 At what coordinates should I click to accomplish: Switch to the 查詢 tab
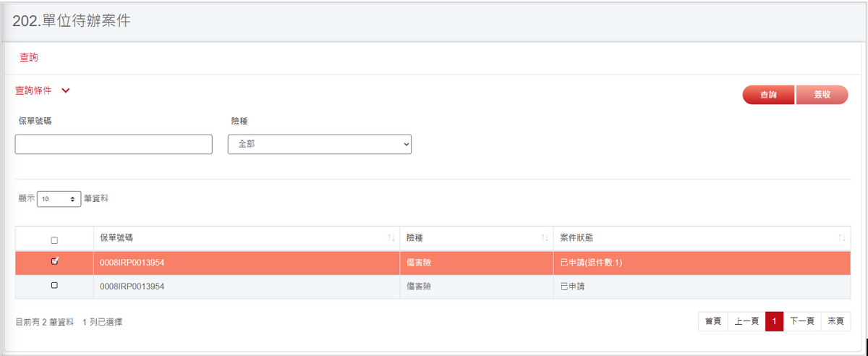pyautogui.click(x=29, y=56)
